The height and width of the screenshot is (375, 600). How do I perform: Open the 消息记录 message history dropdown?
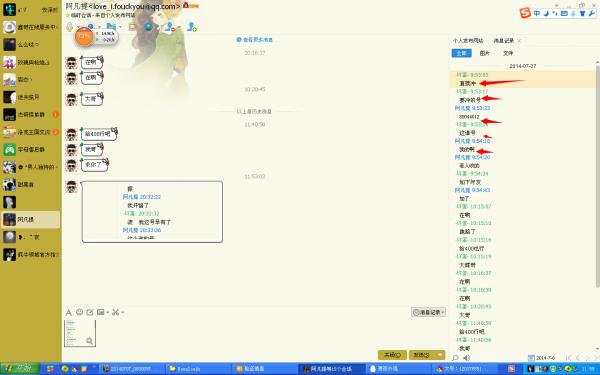pyautogui.click(x=428, y=312)
